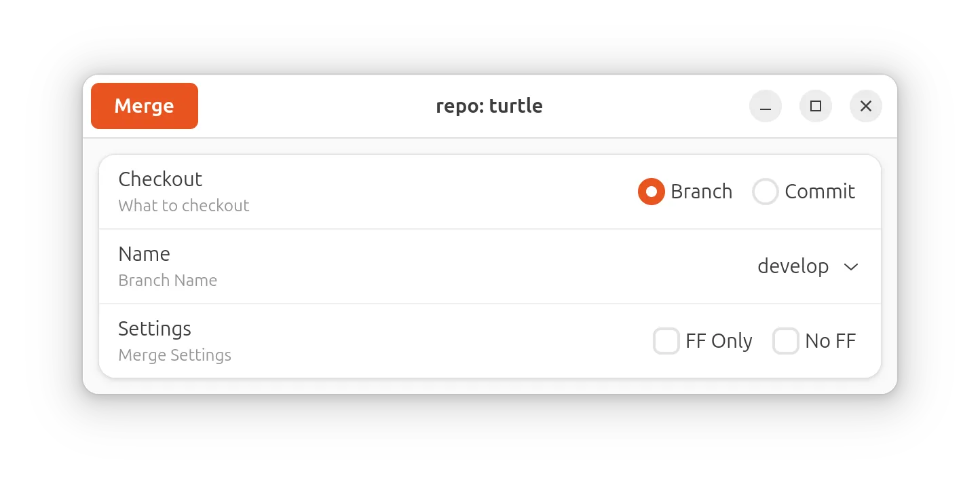Click the Checkout row heading

click(x=160, y=179)
